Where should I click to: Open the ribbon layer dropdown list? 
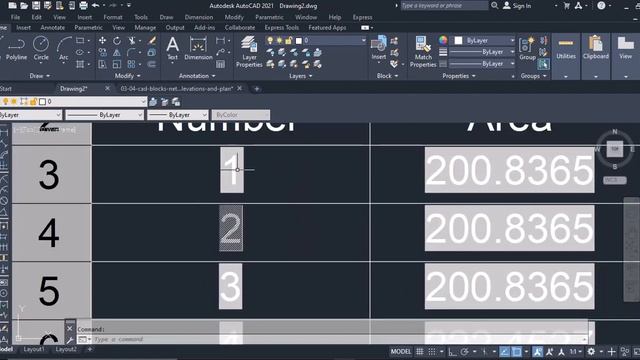pos(363,40)
